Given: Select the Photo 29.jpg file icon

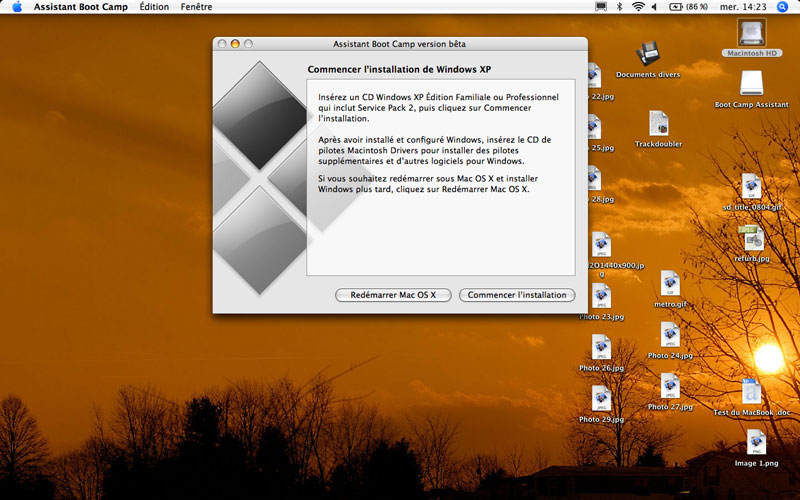Looking at the screenshot, I should 602,398.
